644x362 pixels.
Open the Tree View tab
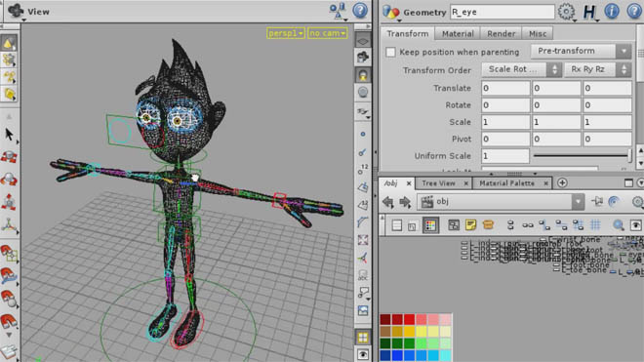[x=438, y=183]
